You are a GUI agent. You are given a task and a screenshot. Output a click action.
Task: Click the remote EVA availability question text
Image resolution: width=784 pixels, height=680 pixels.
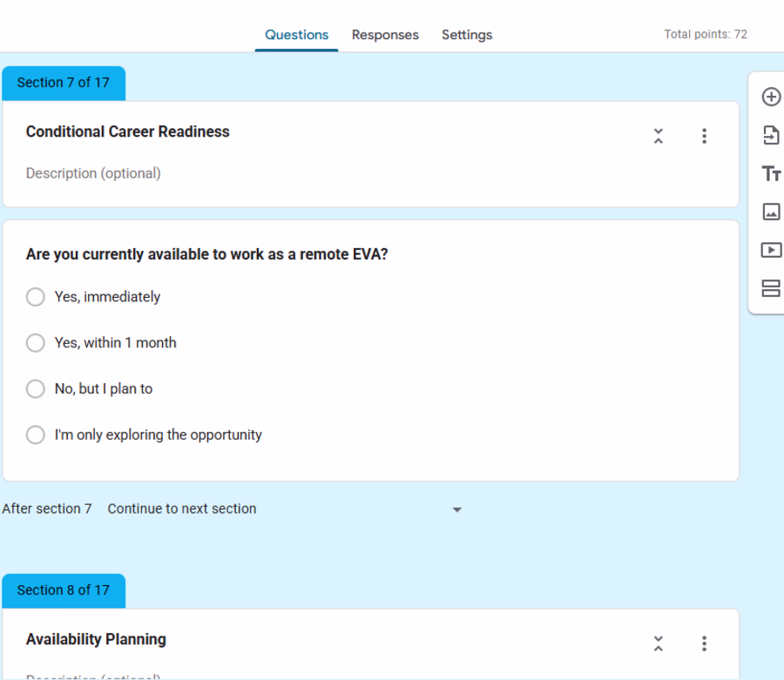click(x=207, y=254)
